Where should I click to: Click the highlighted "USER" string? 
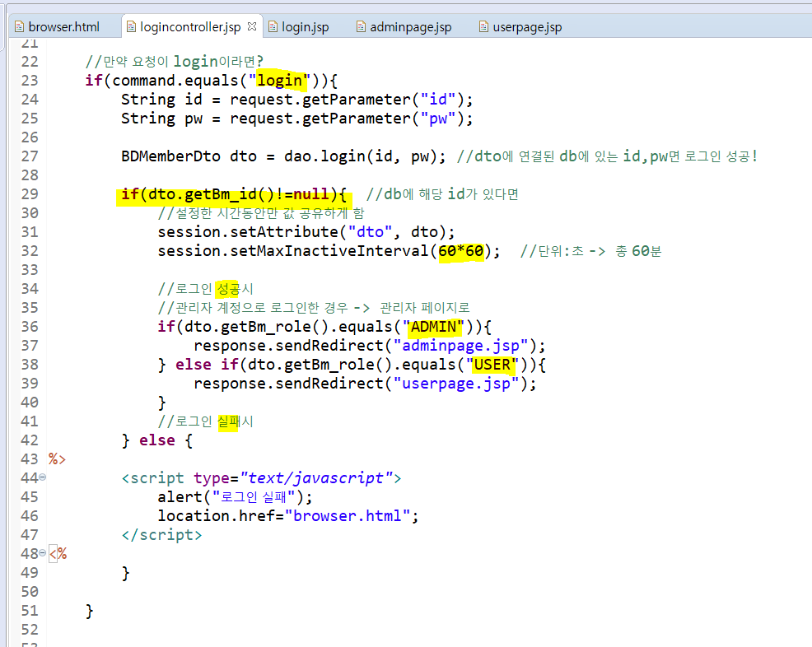point(492,365)
